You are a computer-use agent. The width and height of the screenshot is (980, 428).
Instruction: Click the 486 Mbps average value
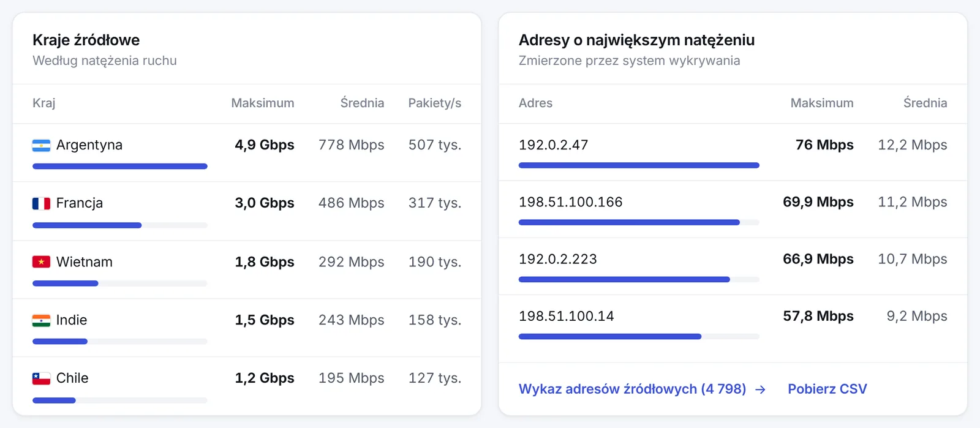(352, 203)
